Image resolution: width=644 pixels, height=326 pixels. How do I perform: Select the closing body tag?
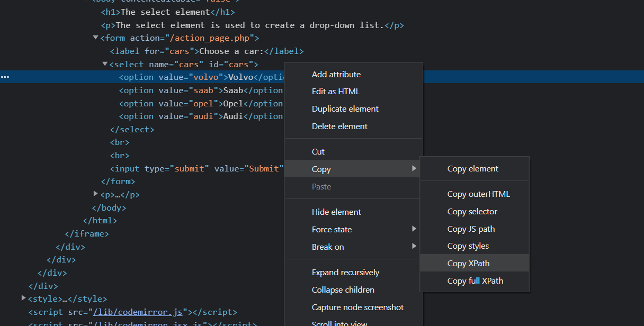109,208
